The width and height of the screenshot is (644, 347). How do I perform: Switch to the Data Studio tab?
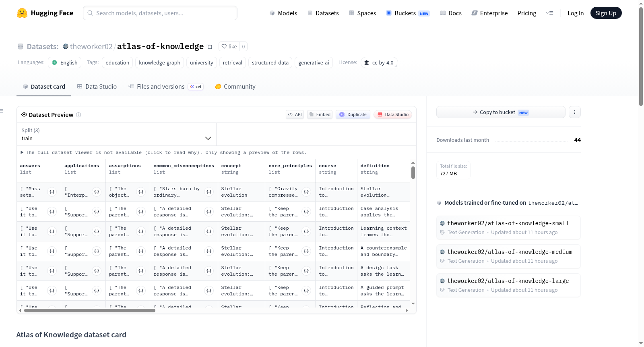tap(97, 87)
